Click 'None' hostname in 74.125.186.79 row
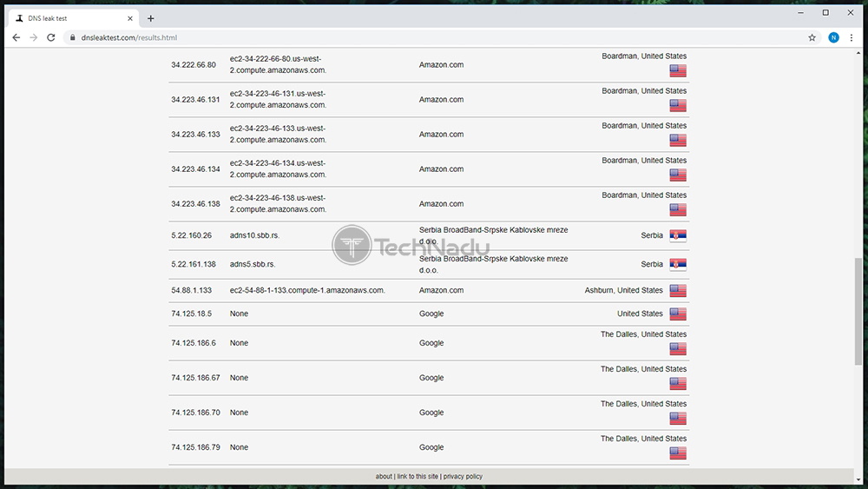Screen dimensions: 868x489 [240, 447]
